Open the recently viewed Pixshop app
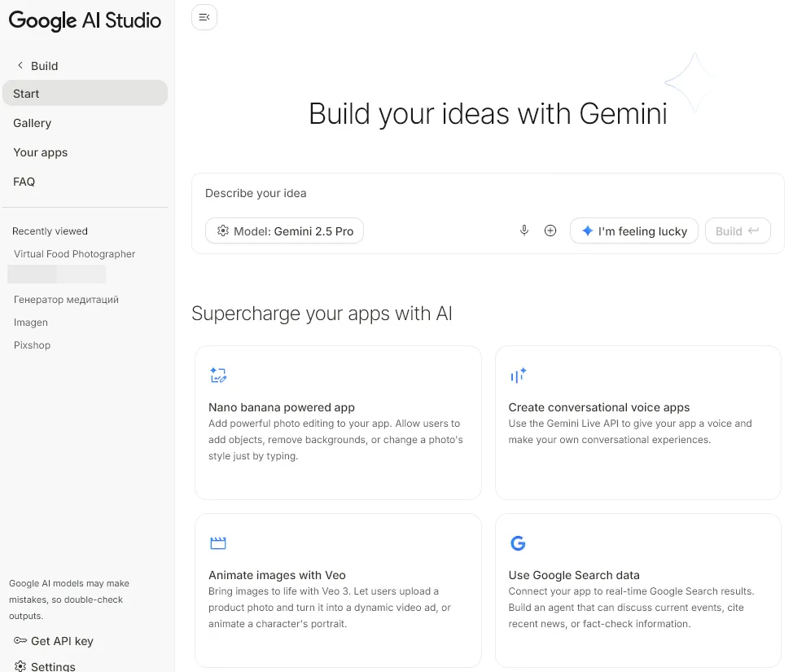 click(x=33, y=345)
